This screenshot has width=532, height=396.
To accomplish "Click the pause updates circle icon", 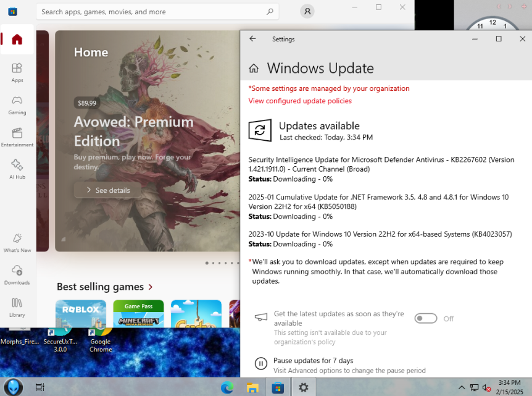I will pos(261,364).
